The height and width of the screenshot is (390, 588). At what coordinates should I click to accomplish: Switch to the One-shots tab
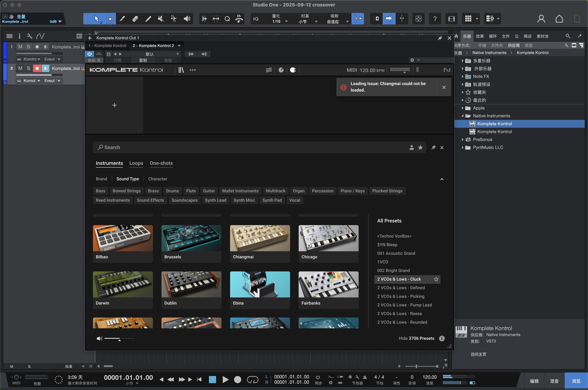(161, 163)
